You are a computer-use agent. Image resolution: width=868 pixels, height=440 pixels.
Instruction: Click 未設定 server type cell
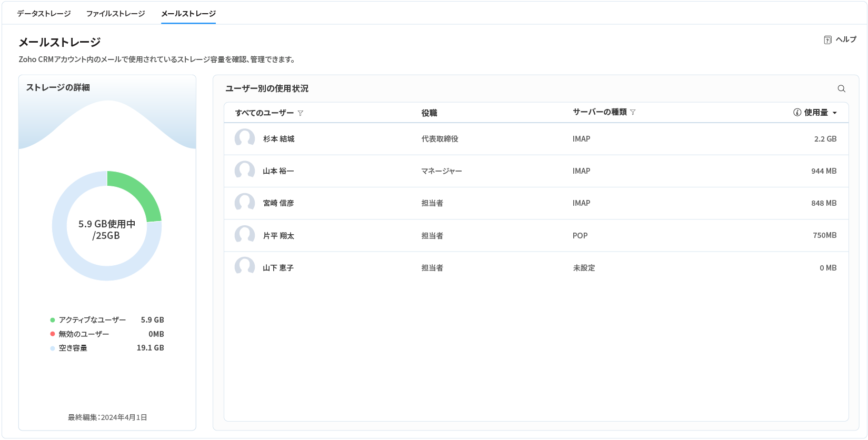coord(584,268)
